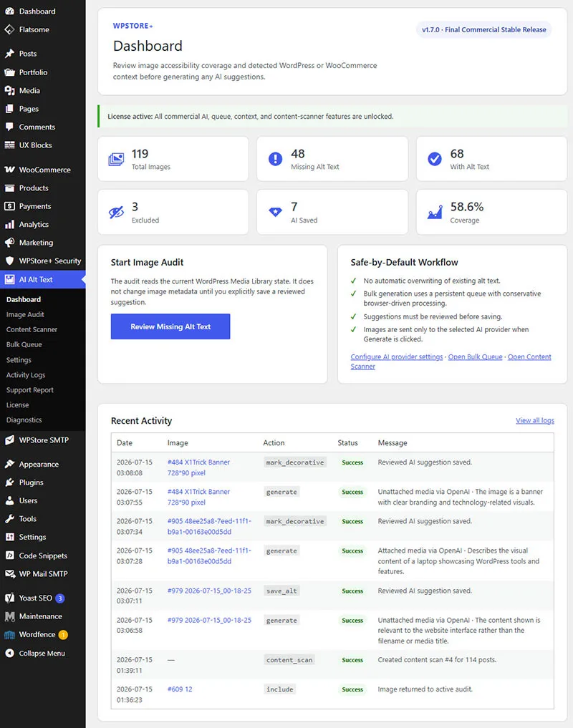Open Content Scanner submenu item

(32, 329)
